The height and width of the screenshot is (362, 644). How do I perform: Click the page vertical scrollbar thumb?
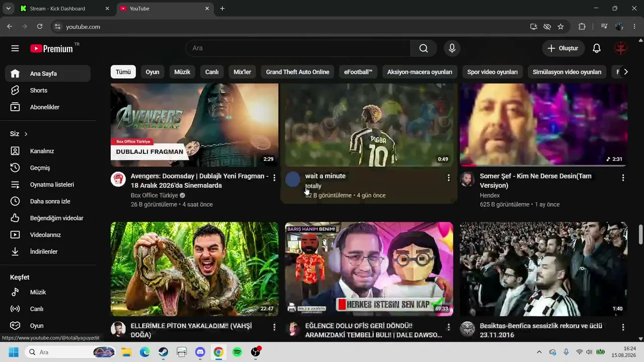pyautogui.click(x=640, y=234)
